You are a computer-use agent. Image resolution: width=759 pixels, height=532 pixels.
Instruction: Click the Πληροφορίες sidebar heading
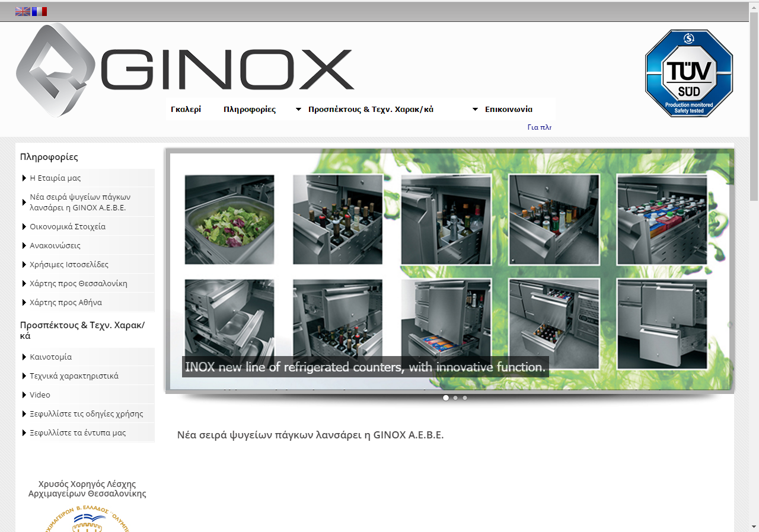pyautogui.click(x=49, y=157)
